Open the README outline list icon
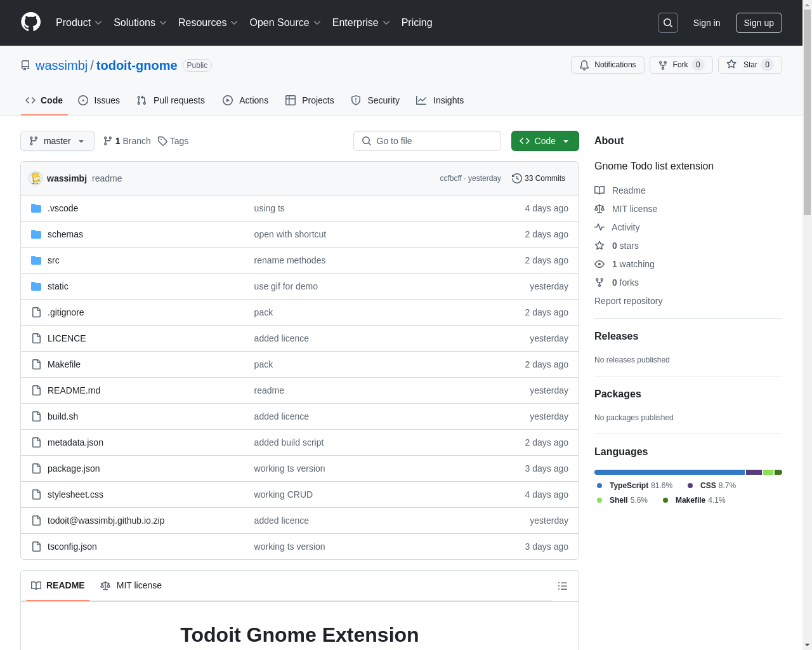Image resolution: width=812 pixels, height=650 pixels. click(563, 586)
